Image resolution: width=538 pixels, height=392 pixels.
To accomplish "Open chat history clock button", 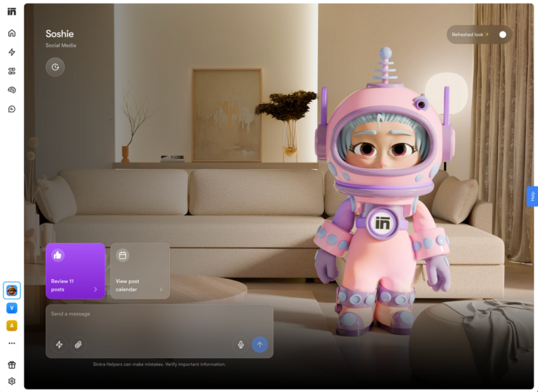I will coord(55,67).
